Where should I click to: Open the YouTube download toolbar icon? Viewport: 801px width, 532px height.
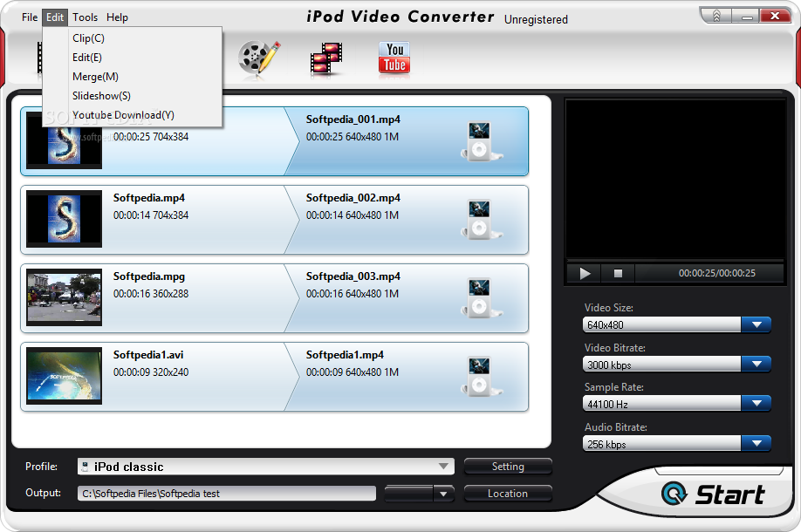click(394, 58)
